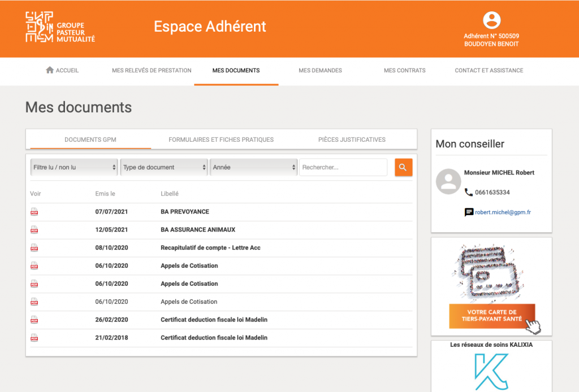
Task: Open the Type de document dropdown
Action: click(164, 167)
